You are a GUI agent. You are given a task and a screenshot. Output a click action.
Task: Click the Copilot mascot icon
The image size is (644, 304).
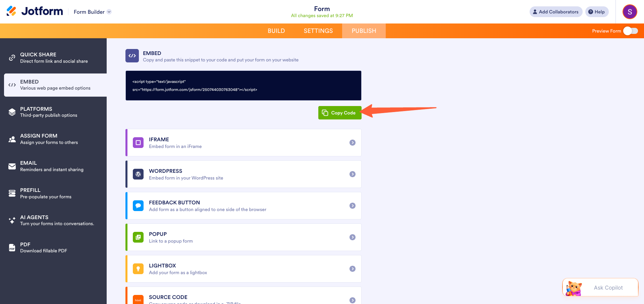tap(574, 288)
